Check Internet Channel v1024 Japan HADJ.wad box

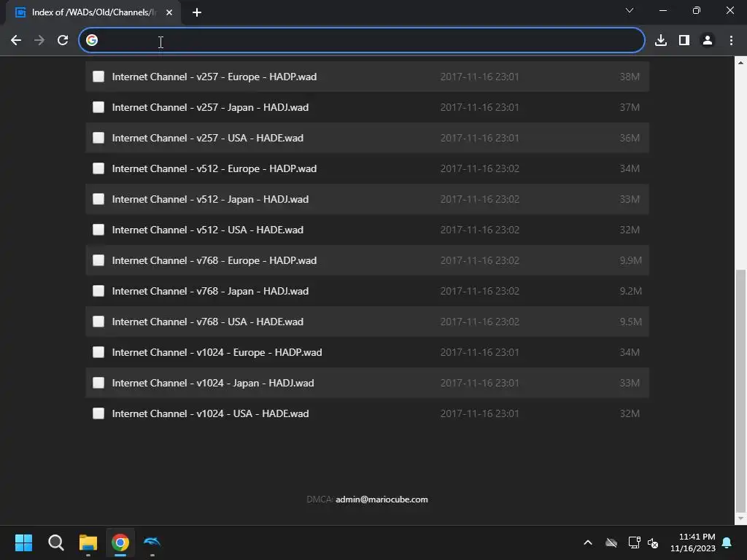point(98,383)
